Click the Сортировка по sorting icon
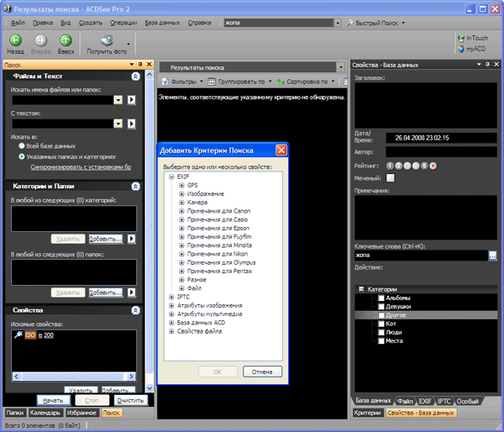The image size is (504, 432). click(281, 82)
